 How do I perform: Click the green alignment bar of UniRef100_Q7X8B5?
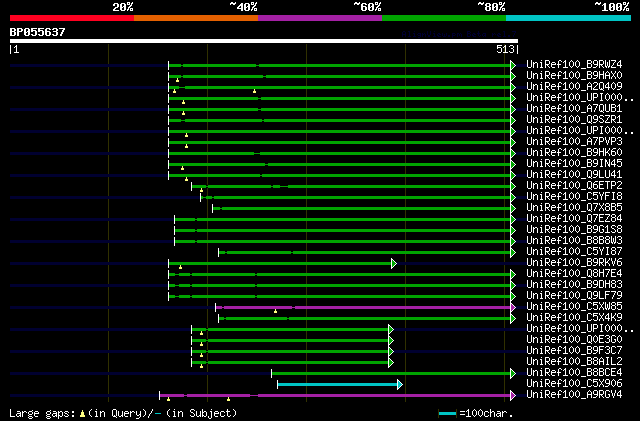coord(362,208)
